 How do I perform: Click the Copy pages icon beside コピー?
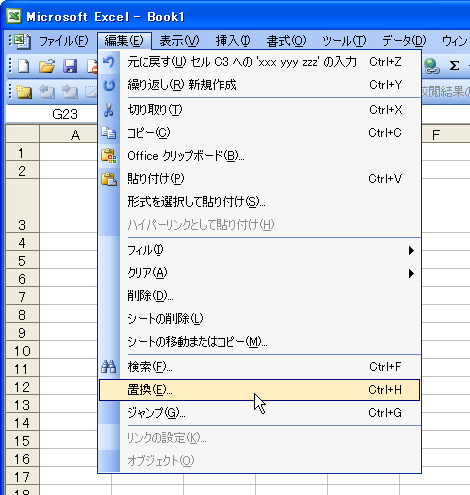(109, 133)
